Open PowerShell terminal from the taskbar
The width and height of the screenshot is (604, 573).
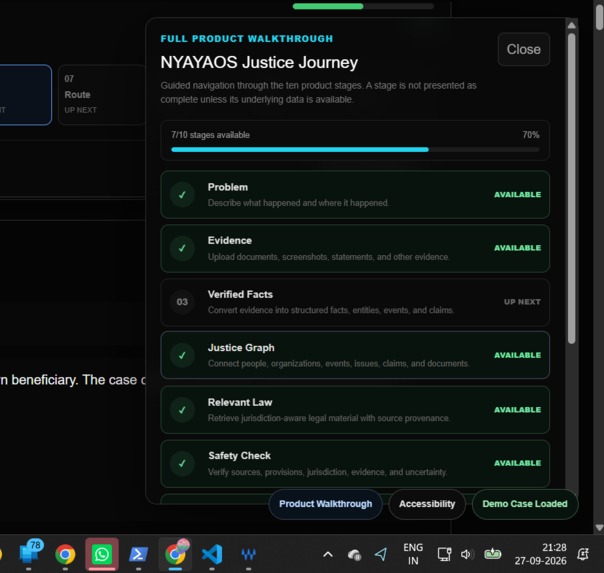tap(138, 555)
